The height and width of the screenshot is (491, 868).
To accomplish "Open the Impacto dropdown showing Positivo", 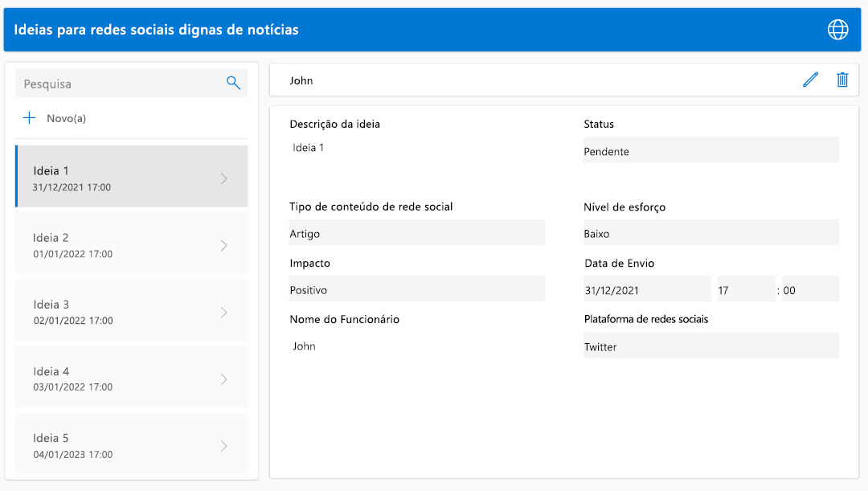I will 416,290.
